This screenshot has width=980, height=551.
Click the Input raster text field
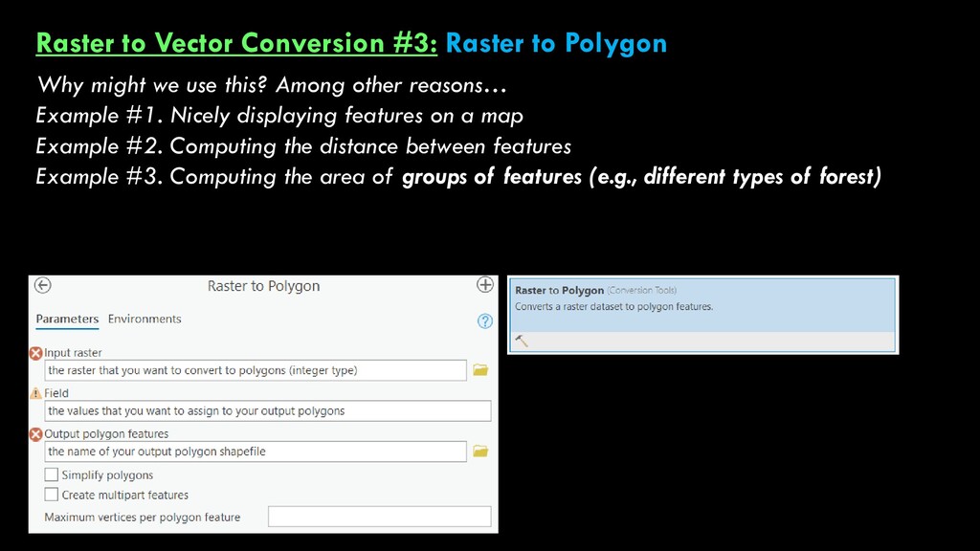255,370
